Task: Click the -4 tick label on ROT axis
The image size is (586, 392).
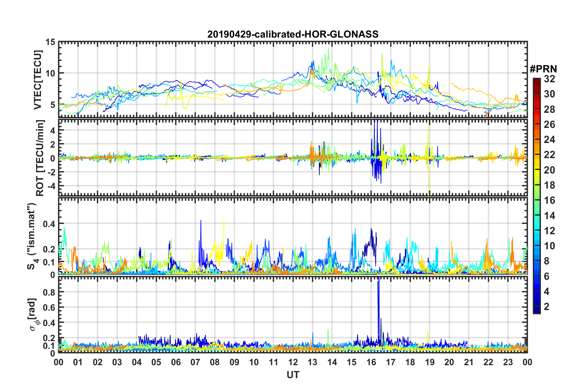Action: [51, 186]
